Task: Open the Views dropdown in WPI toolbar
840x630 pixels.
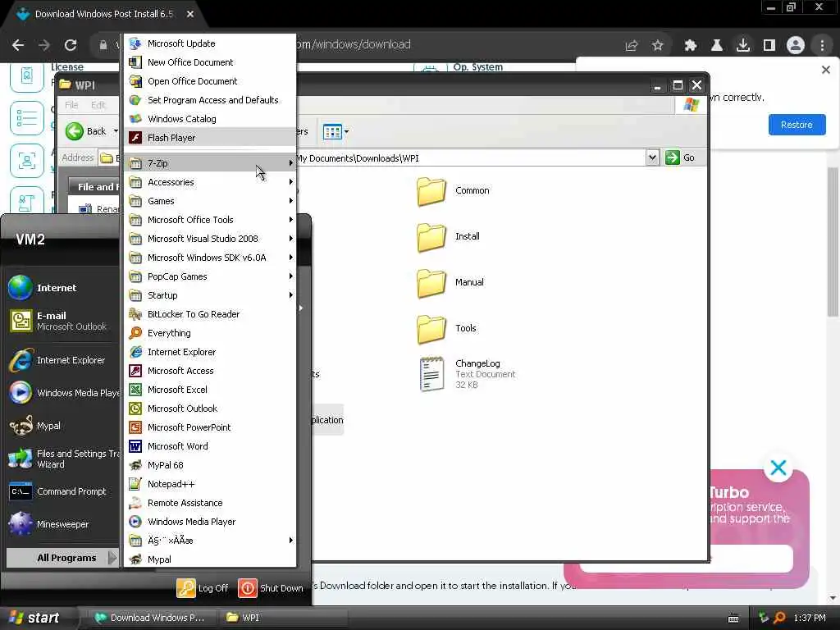Action: (336, 131)
